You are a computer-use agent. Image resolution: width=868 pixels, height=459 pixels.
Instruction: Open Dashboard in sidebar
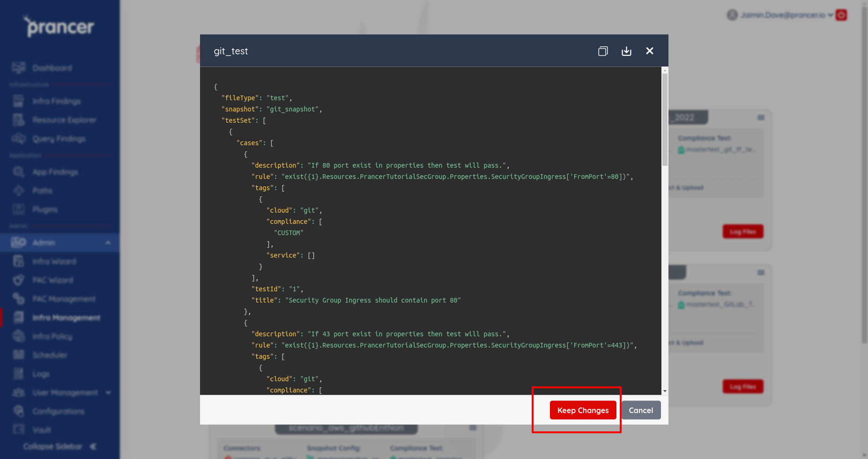[x=52, y=68]
